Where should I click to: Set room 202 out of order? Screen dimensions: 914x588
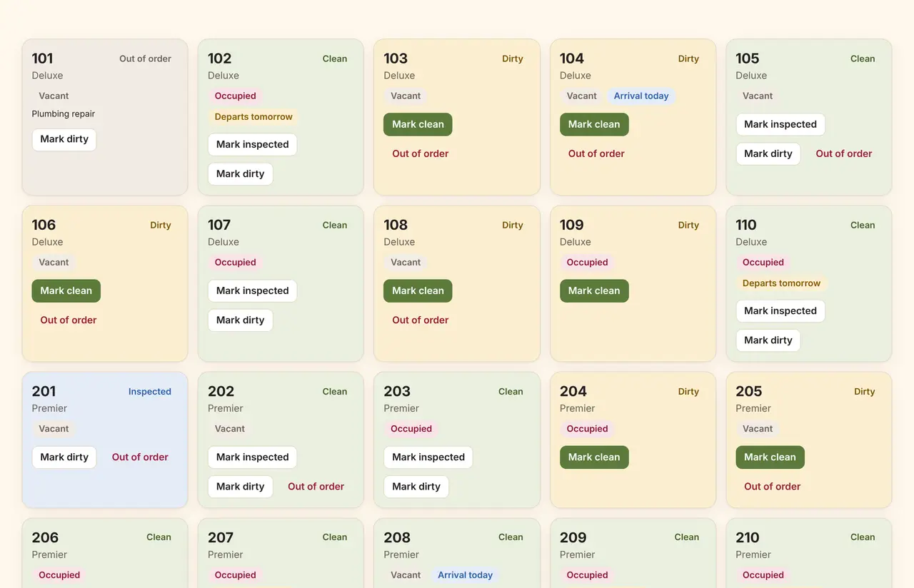pos(316,486)
